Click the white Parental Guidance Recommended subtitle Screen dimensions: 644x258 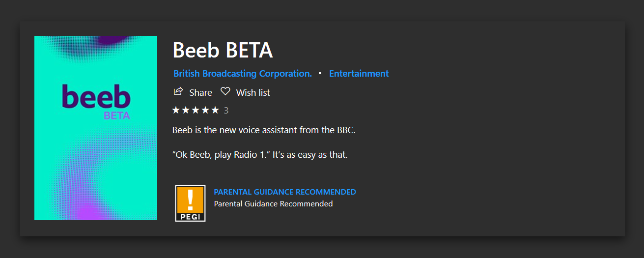(x=273, y=203)
